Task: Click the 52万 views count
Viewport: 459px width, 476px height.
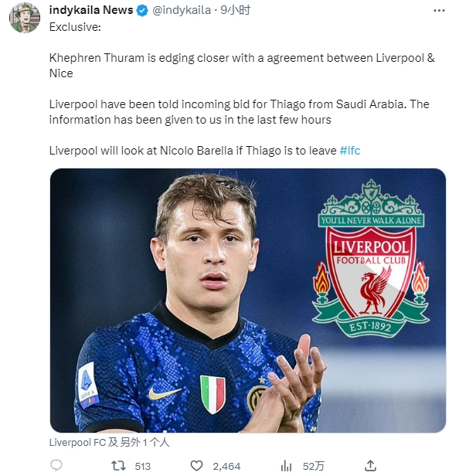Action: 314,466
